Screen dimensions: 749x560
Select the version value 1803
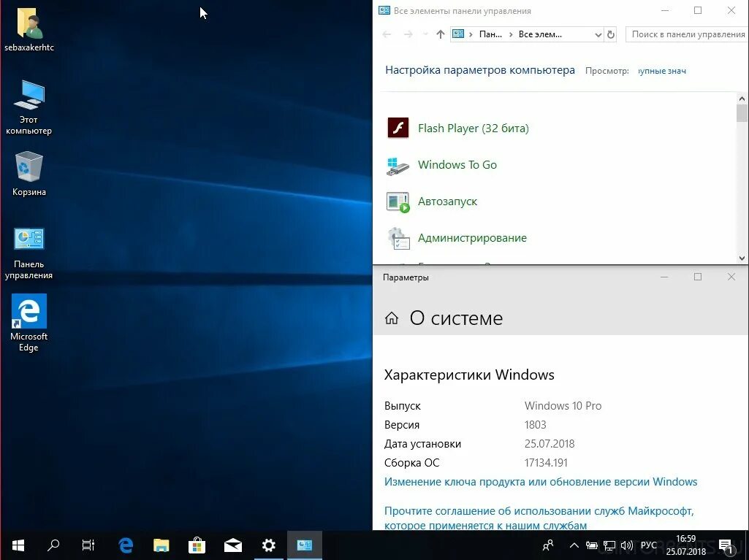535,425
